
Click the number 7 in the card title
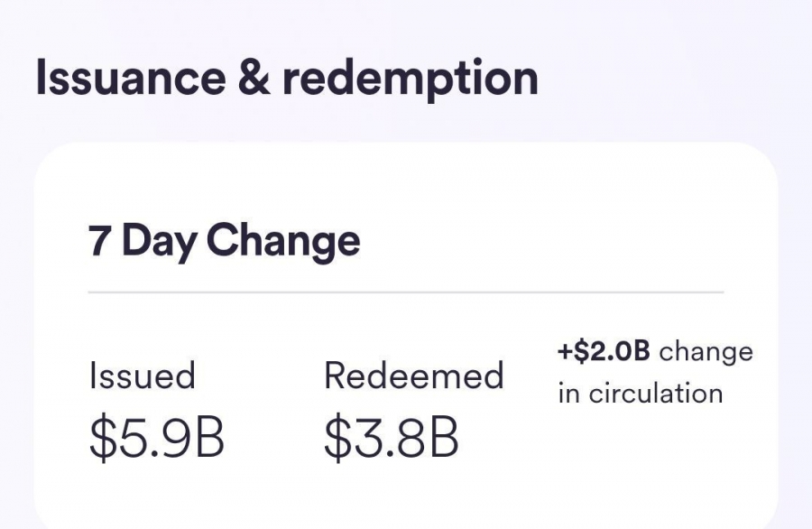[99, 241]
